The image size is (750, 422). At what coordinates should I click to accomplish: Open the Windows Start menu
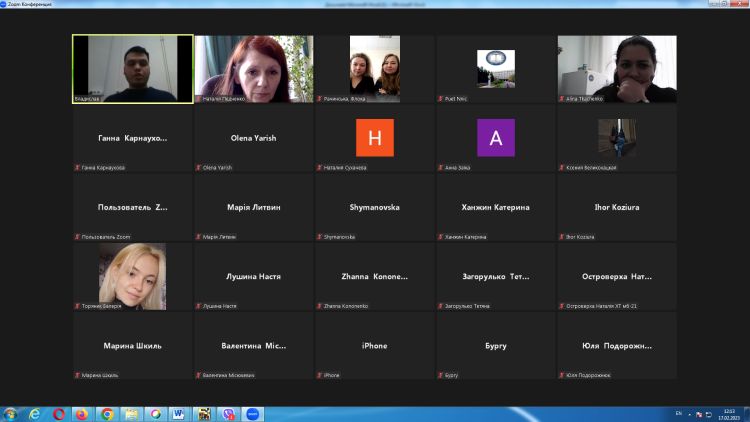(11, 413)
